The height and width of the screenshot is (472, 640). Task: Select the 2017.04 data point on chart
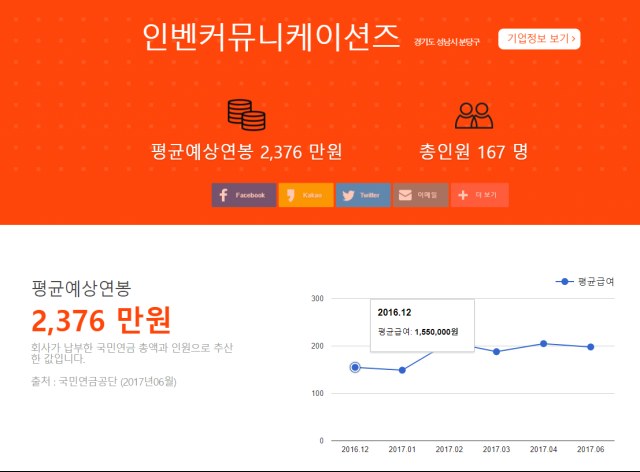543,343
